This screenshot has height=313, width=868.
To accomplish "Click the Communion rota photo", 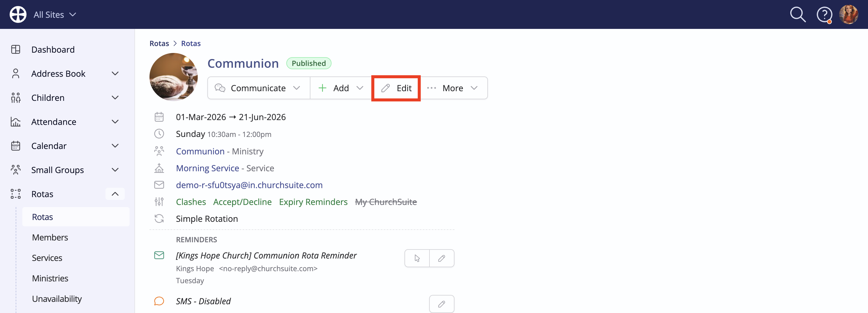I will [x=174, y=77].
